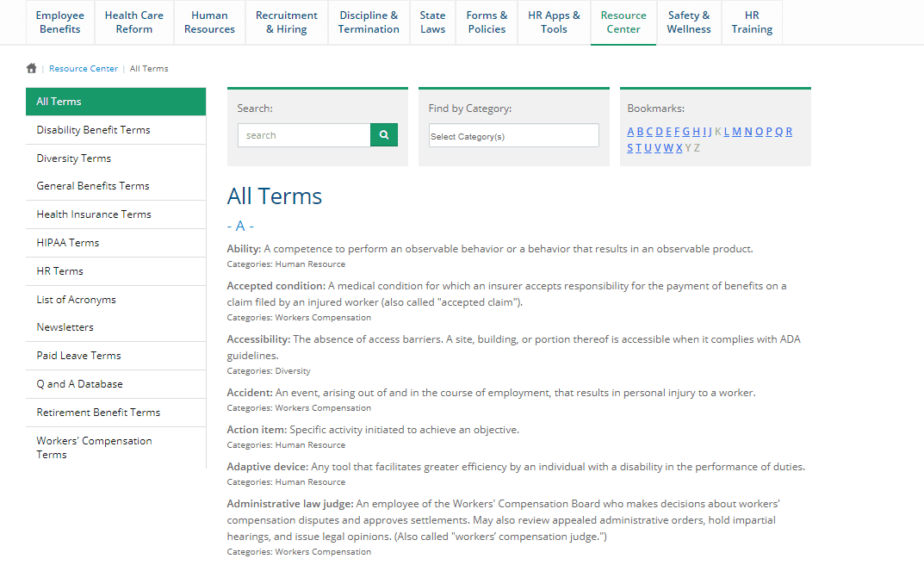Click the green search magnifier button
Screen dimensions: 924x565
(x=383, y=135)
